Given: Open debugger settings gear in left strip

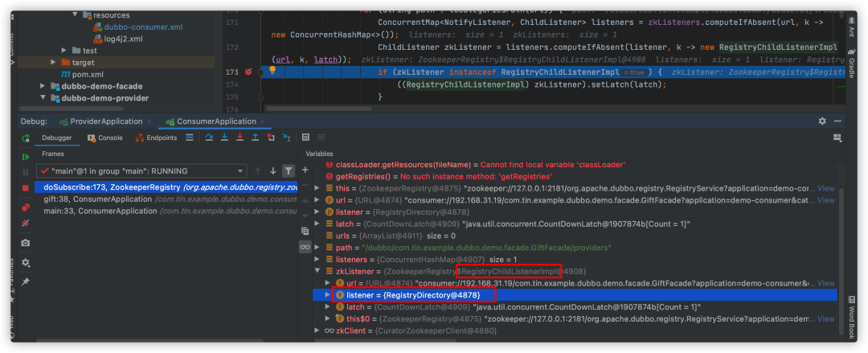Looking at the screenshot, I should pos(26,262).
